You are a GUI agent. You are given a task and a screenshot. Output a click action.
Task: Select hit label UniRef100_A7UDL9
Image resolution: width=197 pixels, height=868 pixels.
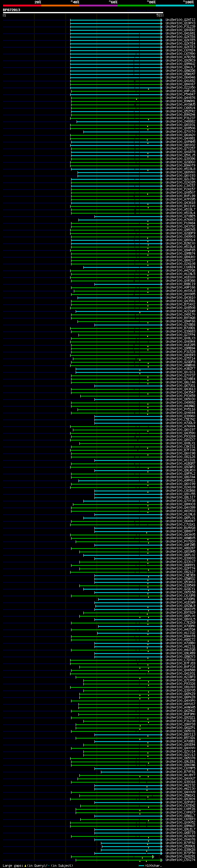coord(180,423)
